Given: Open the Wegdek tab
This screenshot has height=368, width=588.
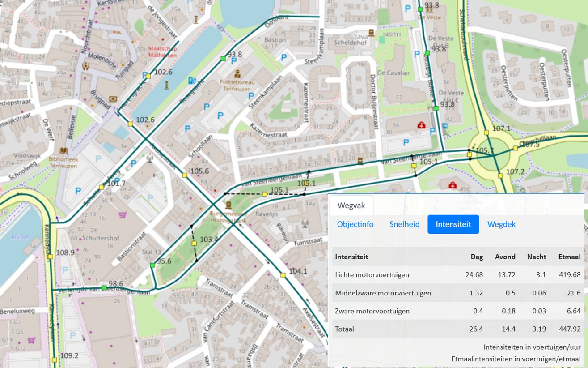Looking at the screenshot, I should 501,224.
